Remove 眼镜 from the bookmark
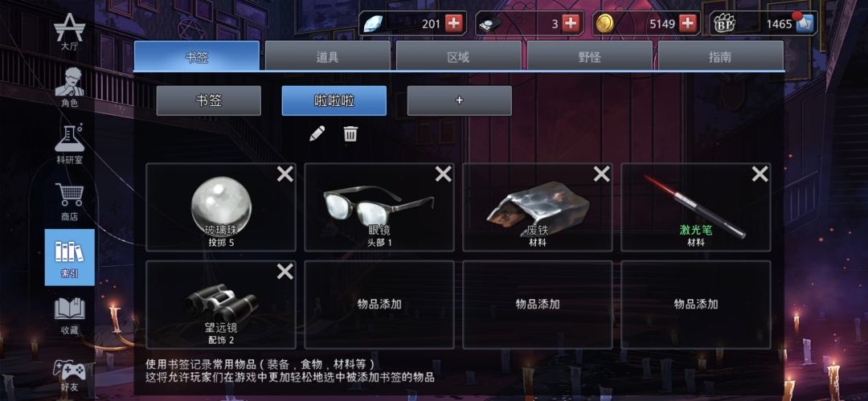 point(444,174)
